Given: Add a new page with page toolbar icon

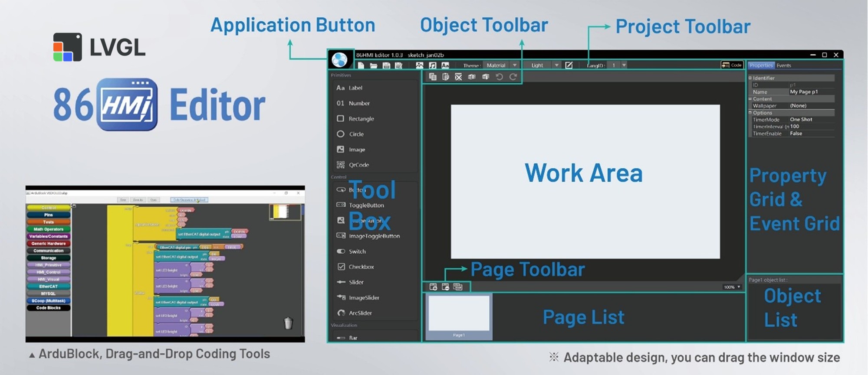Looking at the screenshot, I should tap(433, 287).
